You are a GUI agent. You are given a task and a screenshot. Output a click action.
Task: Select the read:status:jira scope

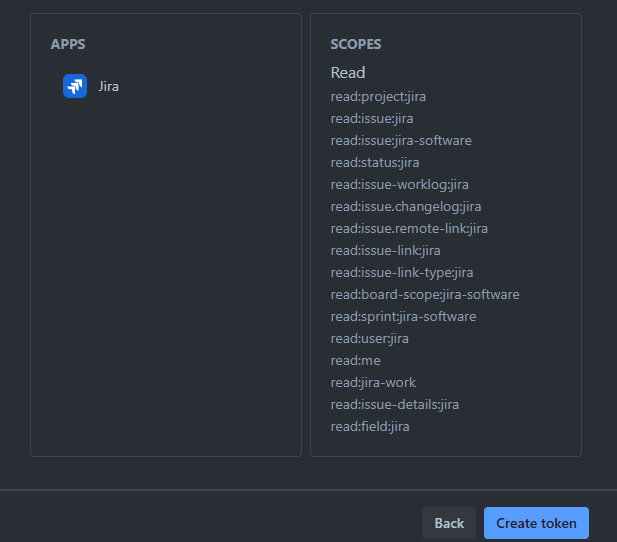coord(375,163)
